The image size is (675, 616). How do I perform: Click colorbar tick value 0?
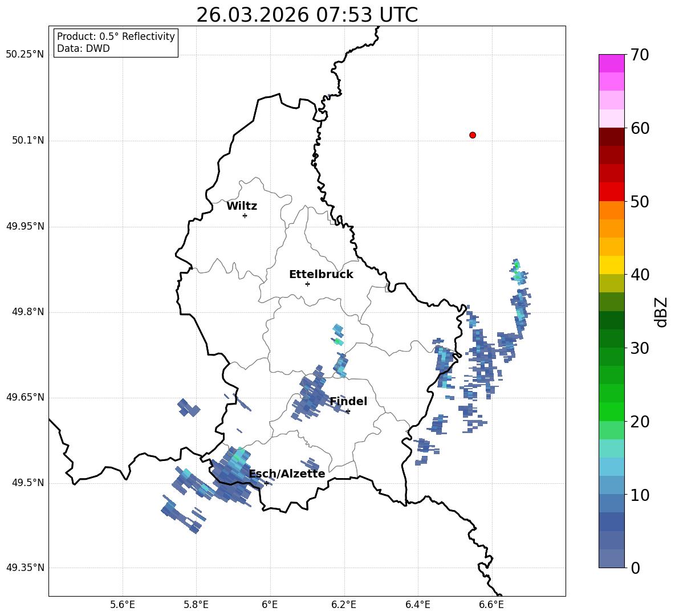tap(635, 568)
